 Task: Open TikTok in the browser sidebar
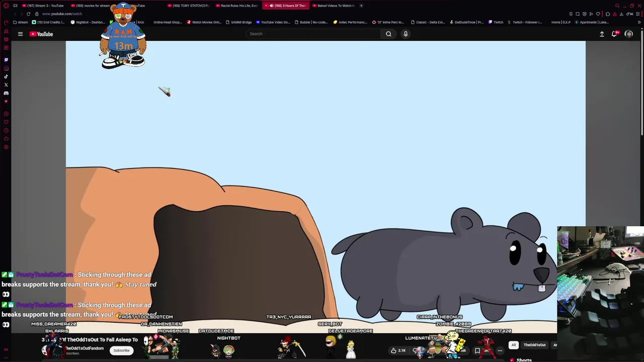pyautogui.click(x=6, y=76)
